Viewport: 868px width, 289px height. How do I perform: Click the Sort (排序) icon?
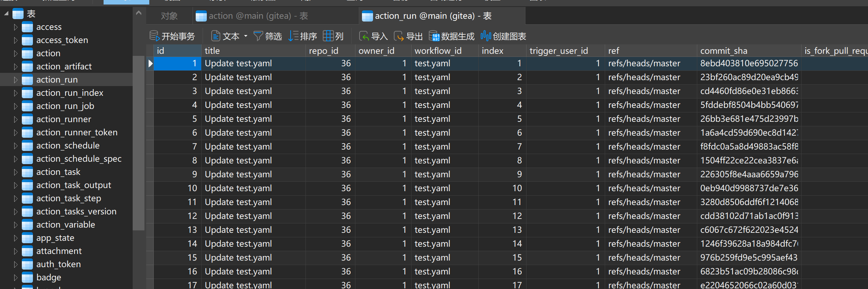click(293, 36)
